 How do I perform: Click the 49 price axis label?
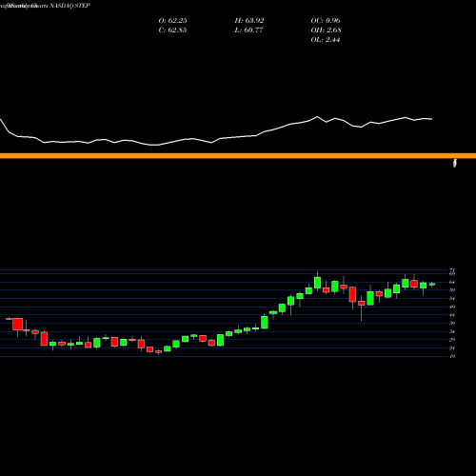[x=452, y=307]
